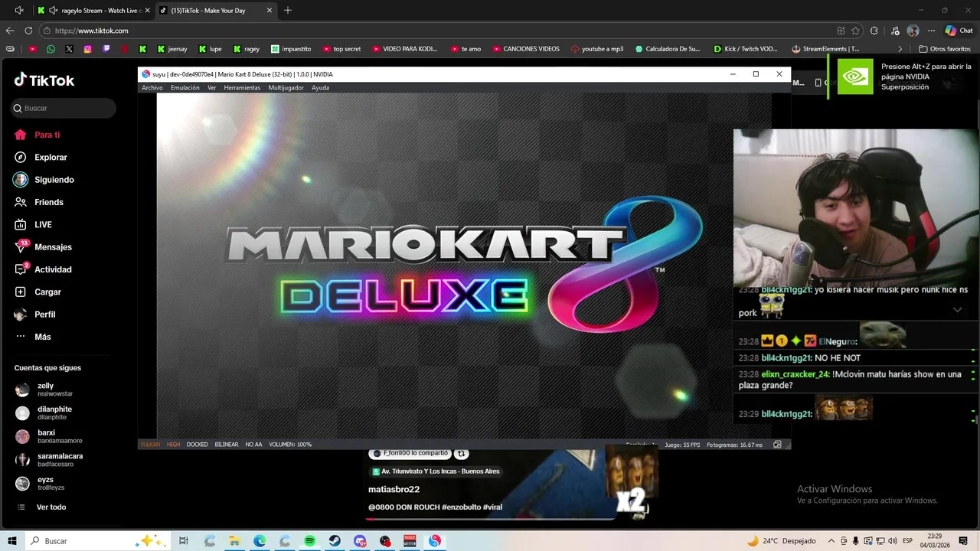
Task: Open Friends in TikTok sidebar
Action: [39, 202]
